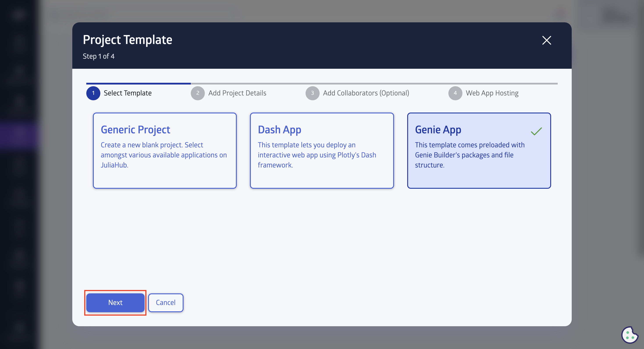
Task: Click the step 4 number circle
Action: point(455,93)
